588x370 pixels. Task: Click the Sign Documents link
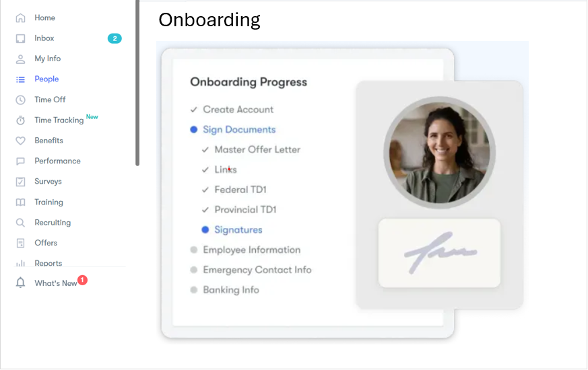[239, 130]
